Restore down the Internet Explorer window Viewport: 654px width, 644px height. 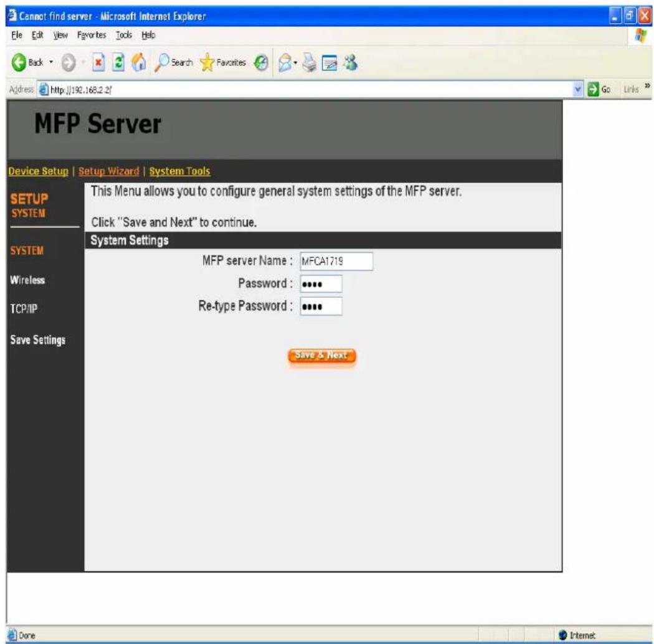coord(629,16)
